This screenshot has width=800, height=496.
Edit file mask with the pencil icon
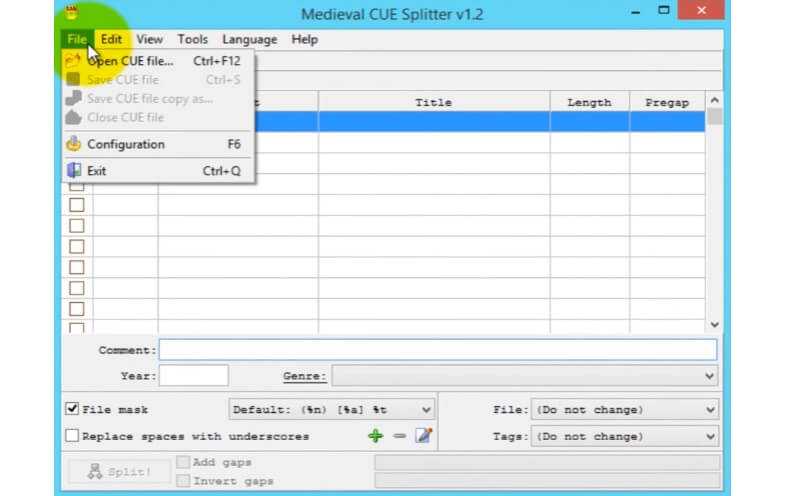(424, 435)
